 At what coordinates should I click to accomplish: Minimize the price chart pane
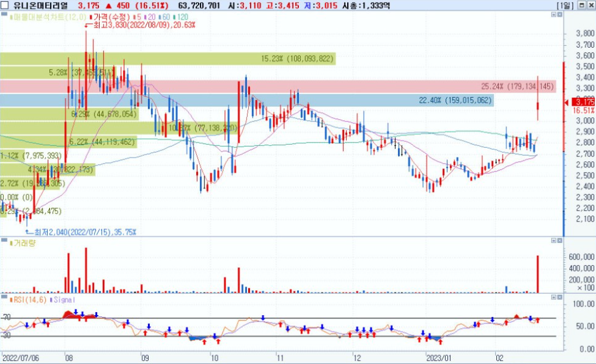click(x=553, y=15)
